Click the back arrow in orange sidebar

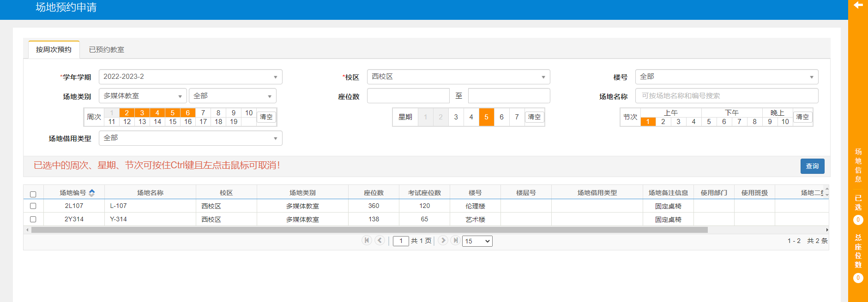pos(858,5)
